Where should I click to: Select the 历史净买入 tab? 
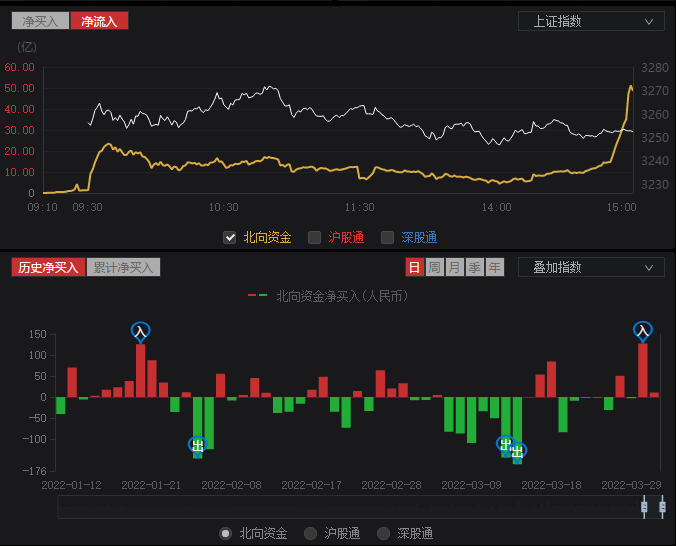coord(48,267)
